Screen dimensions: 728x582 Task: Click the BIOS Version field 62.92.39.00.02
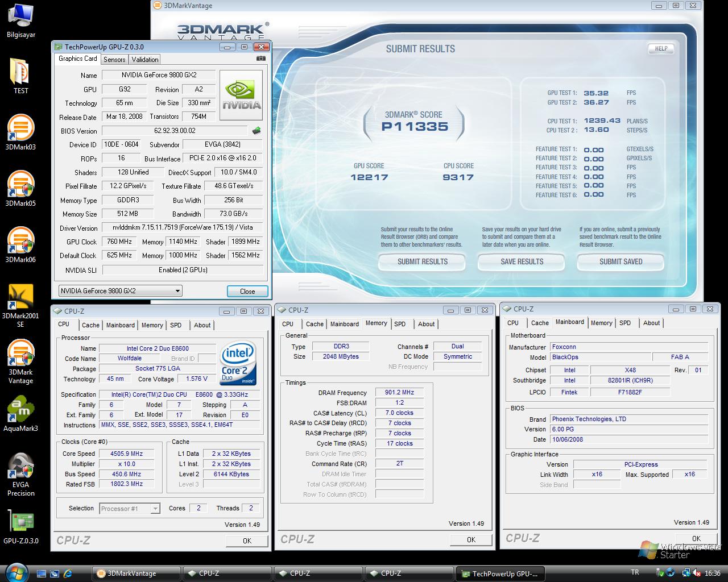click(x=175, y=131)
